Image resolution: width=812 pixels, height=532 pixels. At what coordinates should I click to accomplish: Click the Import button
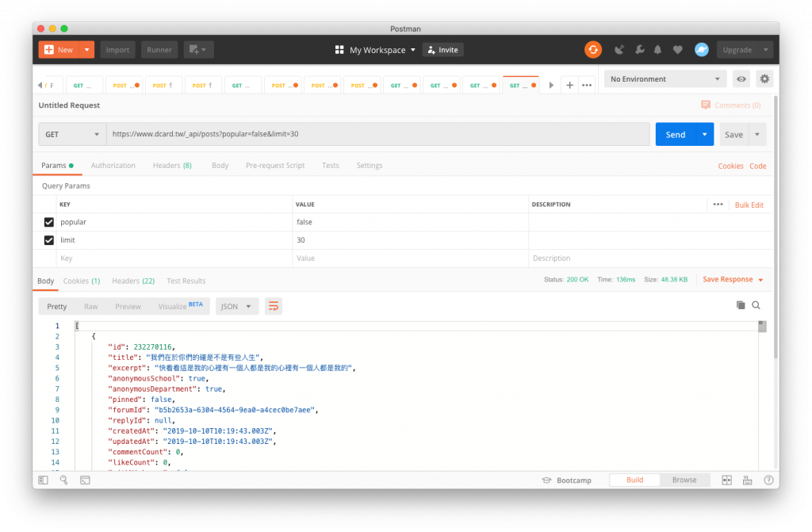[x=117, y=50]
